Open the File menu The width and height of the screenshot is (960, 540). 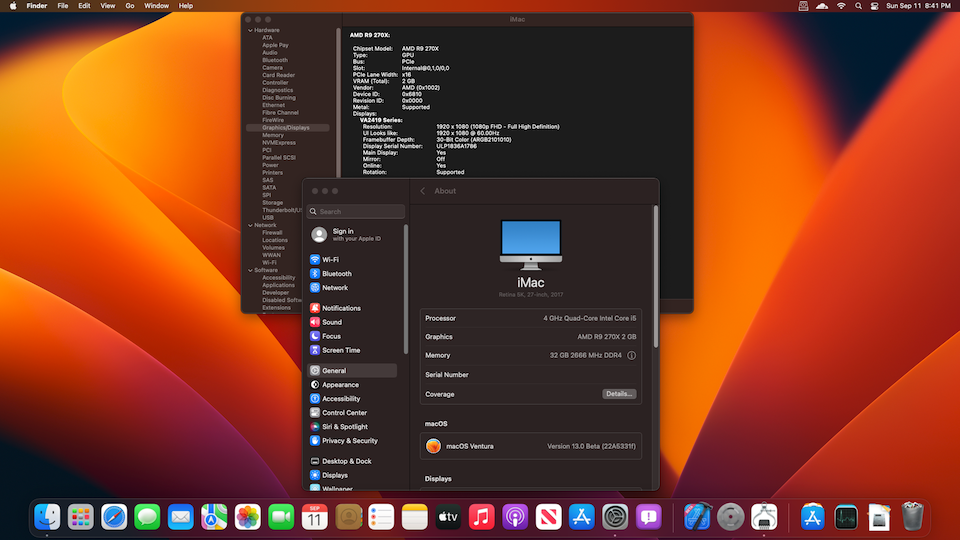pos(62,6)
